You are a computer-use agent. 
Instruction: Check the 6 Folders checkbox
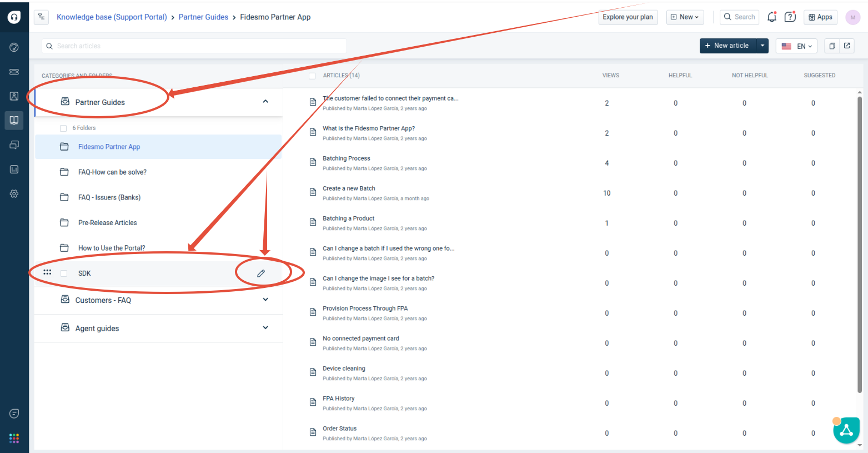(x=63, y=128)
